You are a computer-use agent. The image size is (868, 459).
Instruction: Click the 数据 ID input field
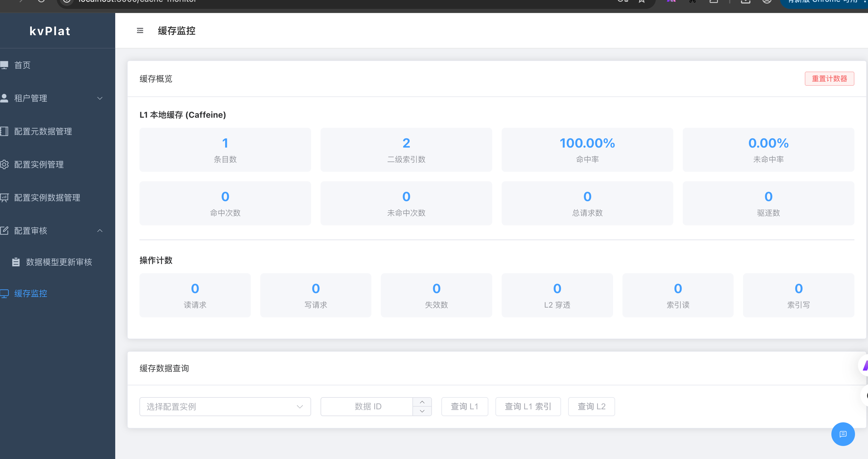[x=367, y=406]
